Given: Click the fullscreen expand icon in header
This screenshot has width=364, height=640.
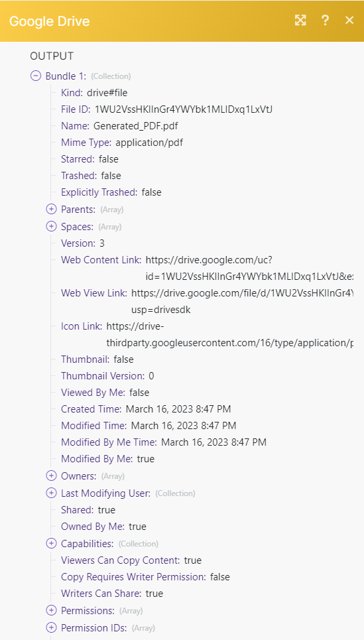Looking at the screenshot, I should pos(300,21).
